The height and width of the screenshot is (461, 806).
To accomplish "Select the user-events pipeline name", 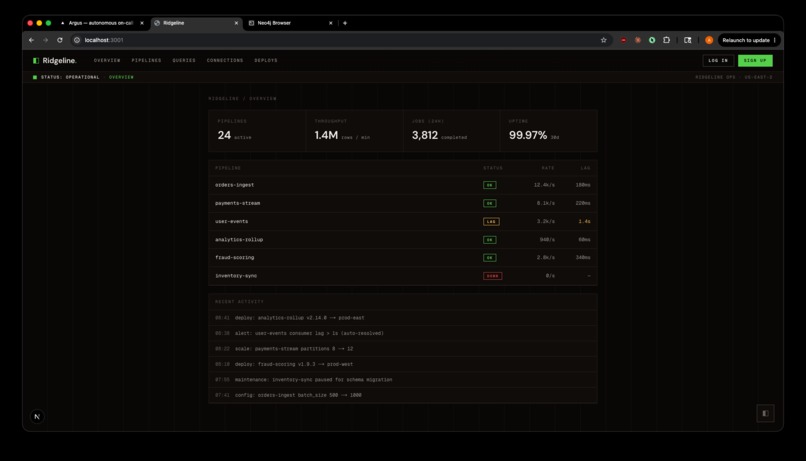I will [231, 222].
